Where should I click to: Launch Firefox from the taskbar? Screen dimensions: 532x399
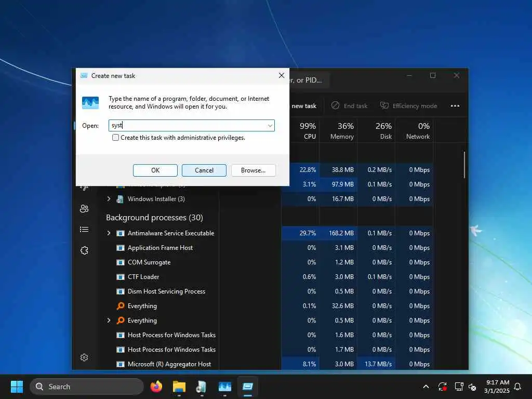[x=156, y=387]
